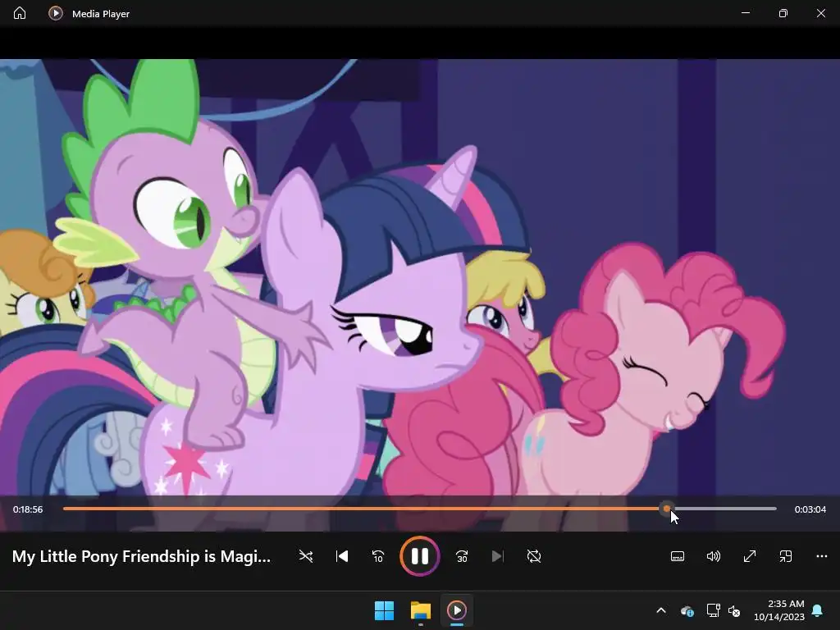Open more options menu

tap(821, 556)
